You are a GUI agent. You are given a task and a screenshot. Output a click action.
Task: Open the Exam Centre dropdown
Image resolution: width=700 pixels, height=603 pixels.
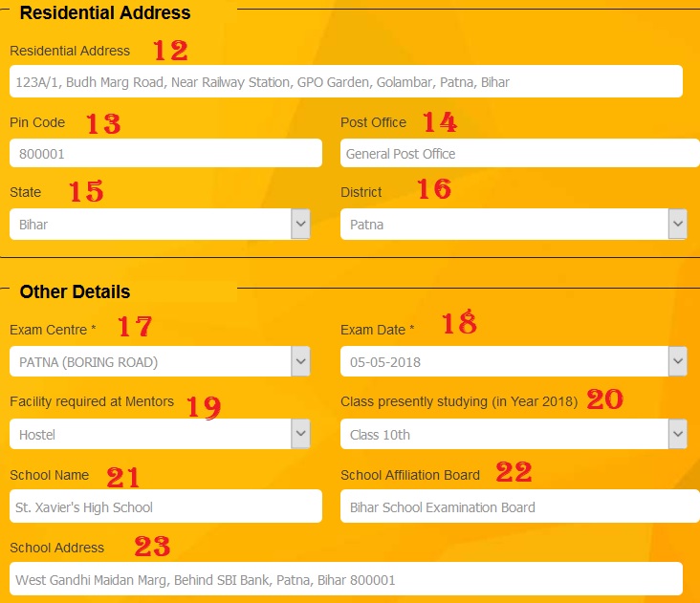pyautogui.click(x=151, y=362)
